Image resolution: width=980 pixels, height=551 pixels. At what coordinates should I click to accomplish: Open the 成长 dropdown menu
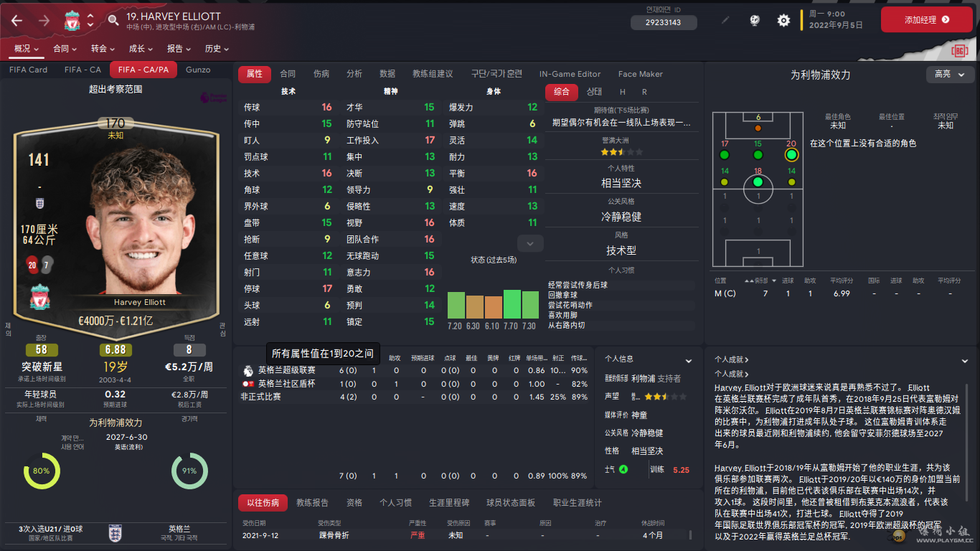point(141,49)
